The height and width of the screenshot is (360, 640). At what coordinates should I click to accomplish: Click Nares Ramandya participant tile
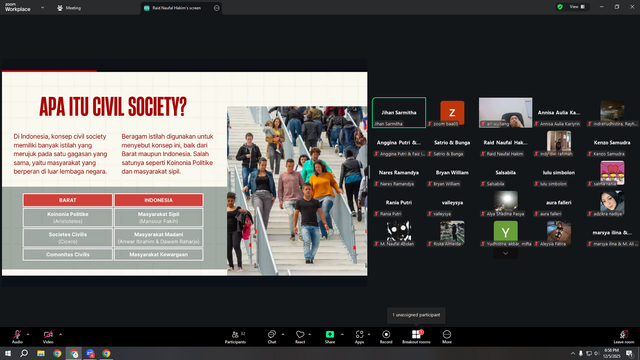399,173
